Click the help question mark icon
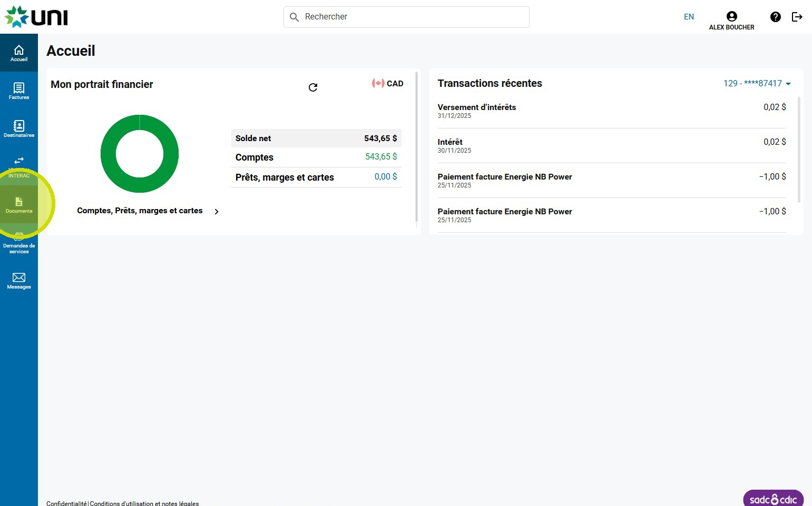Image resolution: width=812 pixels, height=506 pixels. pyautogui.click(x=775, y=17)
